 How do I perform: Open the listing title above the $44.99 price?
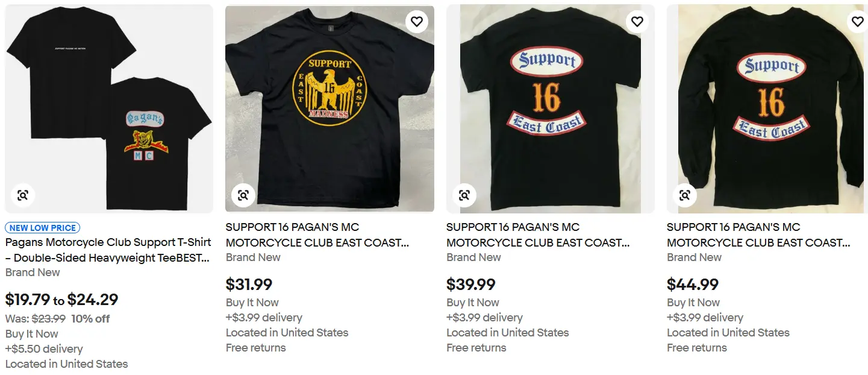click(x=758, y=235)
